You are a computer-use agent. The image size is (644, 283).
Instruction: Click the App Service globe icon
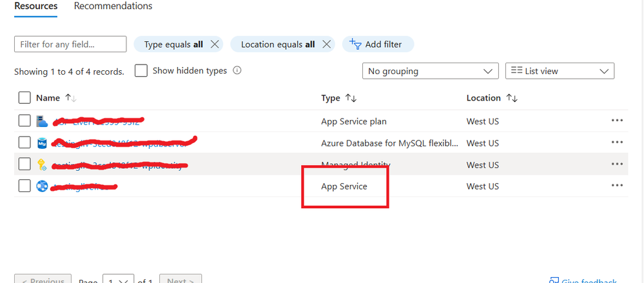(x=42, y=186)
